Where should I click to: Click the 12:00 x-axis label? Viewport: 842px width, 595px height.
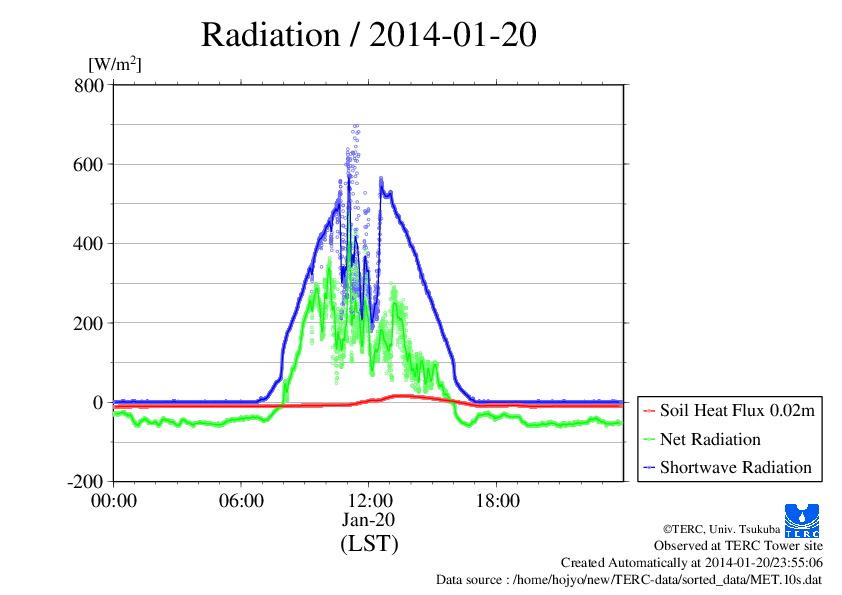click(x=369, y=500)
